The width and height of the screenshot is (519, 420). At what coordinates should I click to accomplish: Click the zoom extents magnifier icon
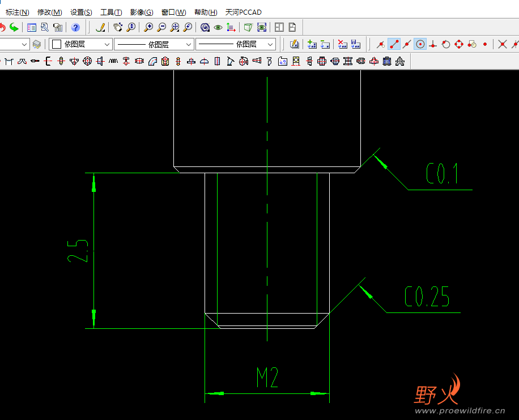point(175,27)
